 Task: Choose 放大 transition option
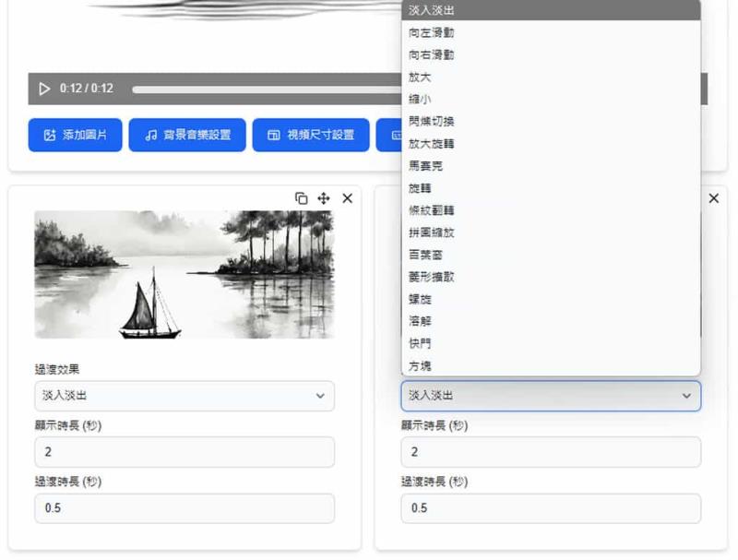coord(551,77)
